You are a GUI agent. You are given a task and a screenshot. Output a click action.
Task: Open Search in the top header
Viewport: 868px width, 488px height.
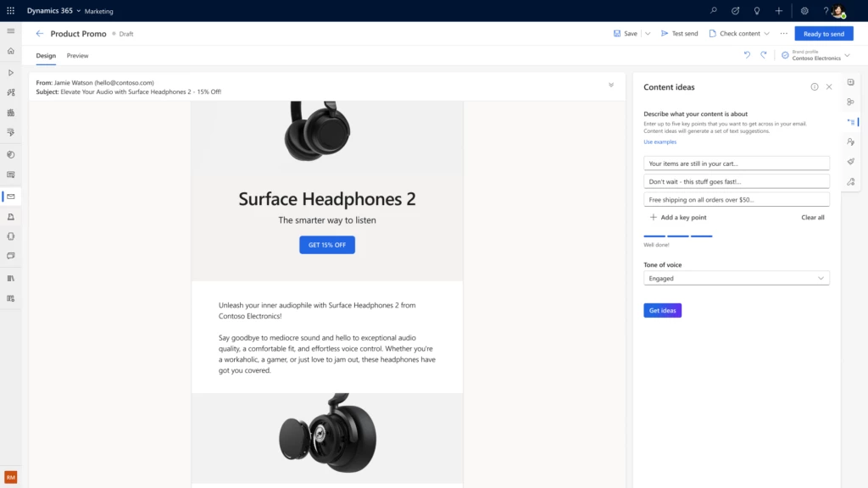pos(714,11)
